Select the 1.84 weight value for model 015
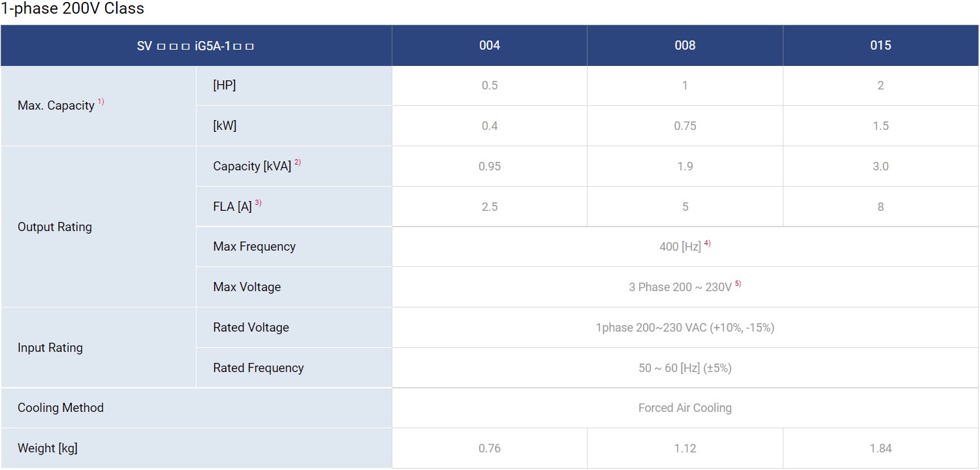This screenshot has height=470, width=980. (880, 448)
